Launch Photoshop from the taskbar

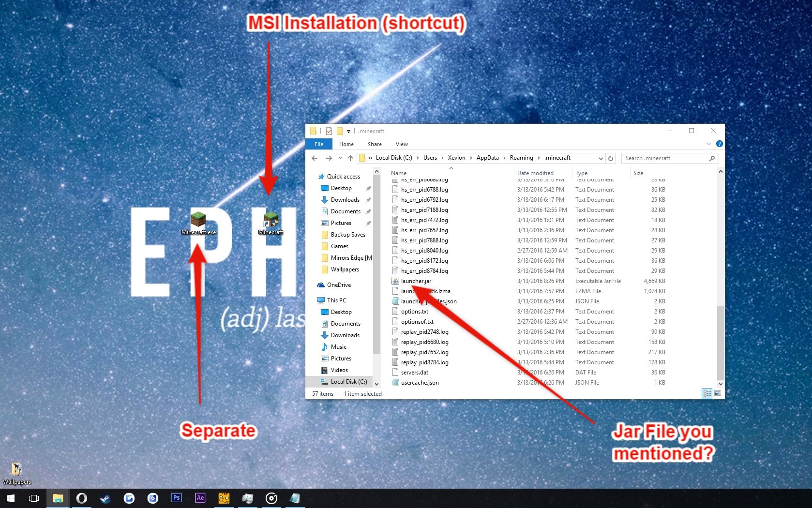(176, 498)
